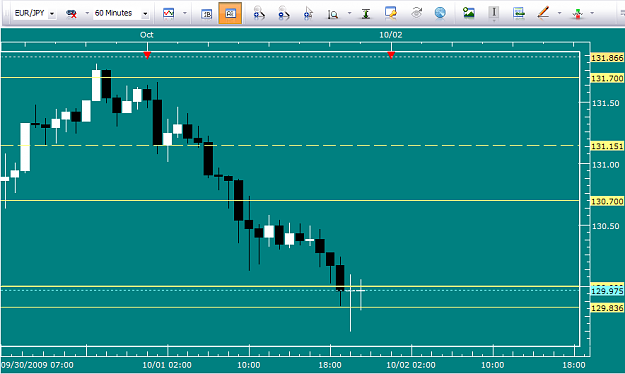625x374 pixels.
Task: Click the remove instrument icon with red X
Action: pyautogui.click(x=72, y=14)
